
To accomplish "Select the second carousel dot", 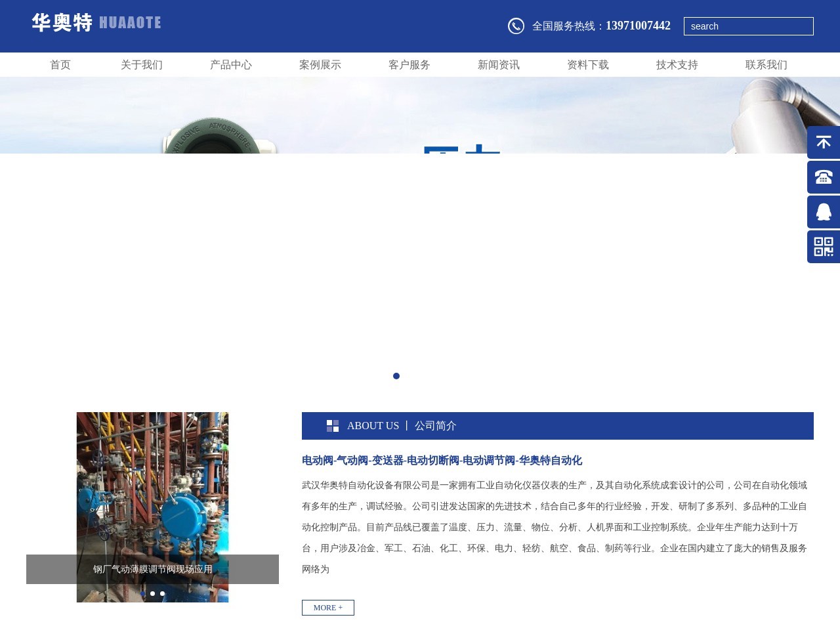I will [x=152, y=593].
